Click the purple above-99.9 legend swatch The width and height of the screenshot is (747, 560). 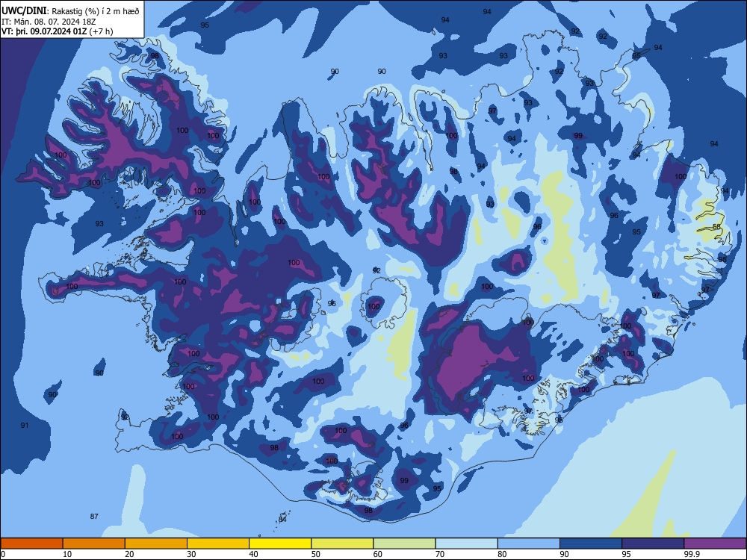point(715,544)
